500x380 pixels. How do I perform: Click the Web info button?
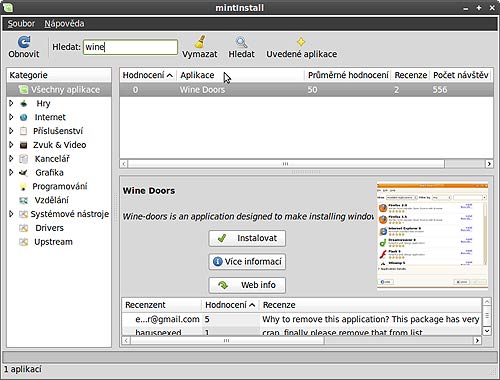(x=247, y=285)
